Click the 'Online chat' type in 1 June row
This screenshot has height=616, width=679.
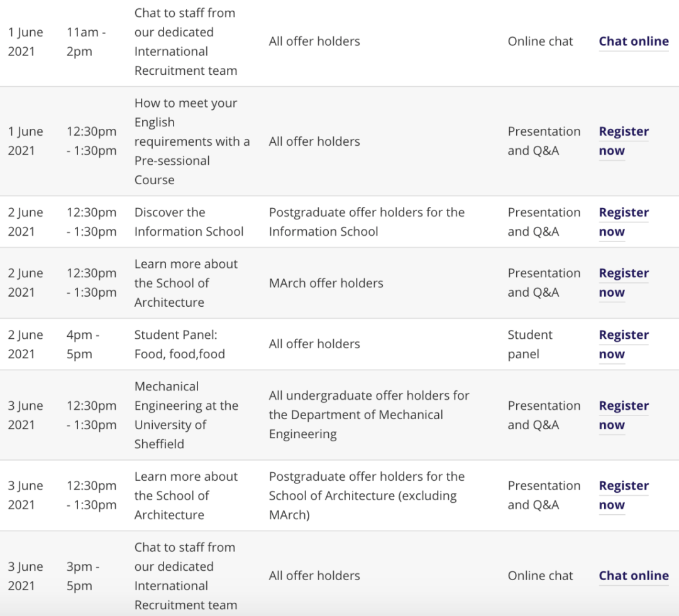click(540, 41)
